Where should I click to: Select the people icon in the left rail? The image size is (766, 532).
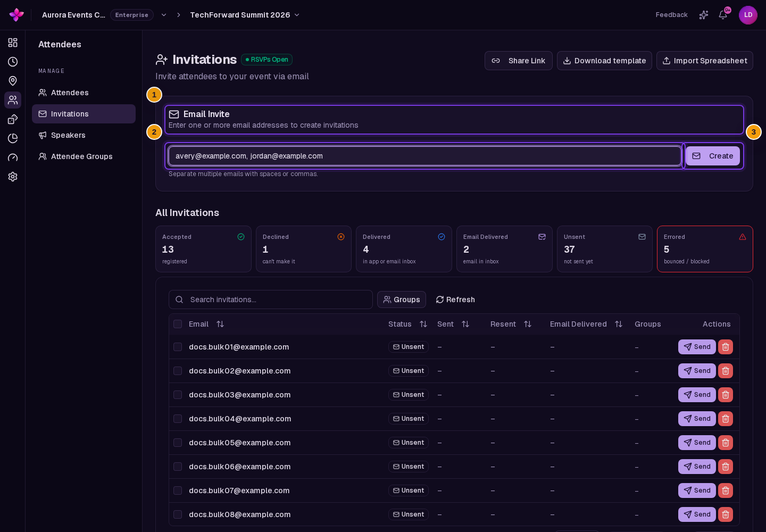tap(13, 100)
